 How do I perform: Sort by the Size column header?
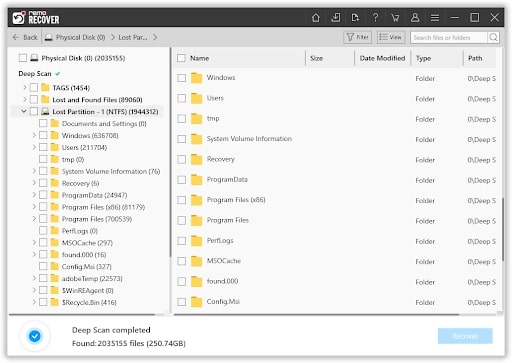(x=316, y=58)
